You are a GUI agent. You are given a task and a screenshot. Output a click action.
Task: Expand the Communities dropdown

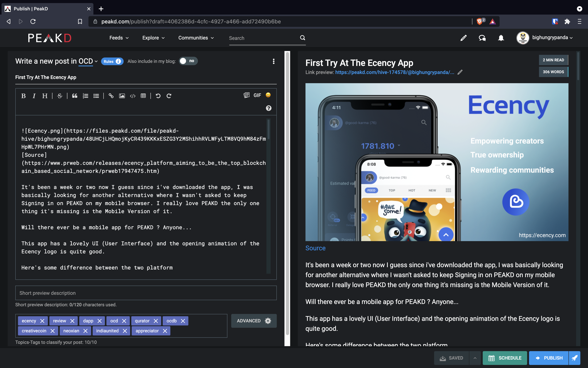click(x=196, y=38)
